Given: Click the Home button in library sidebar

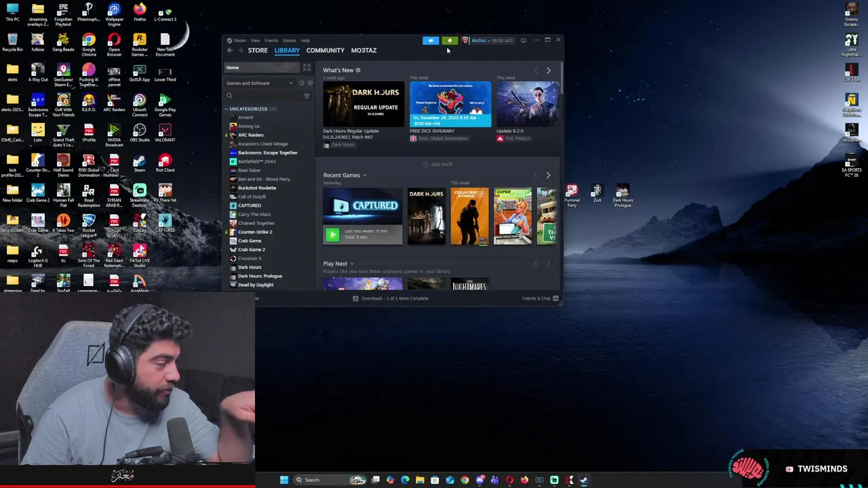Looking at the screenshot, I should (x=262, y=68).
